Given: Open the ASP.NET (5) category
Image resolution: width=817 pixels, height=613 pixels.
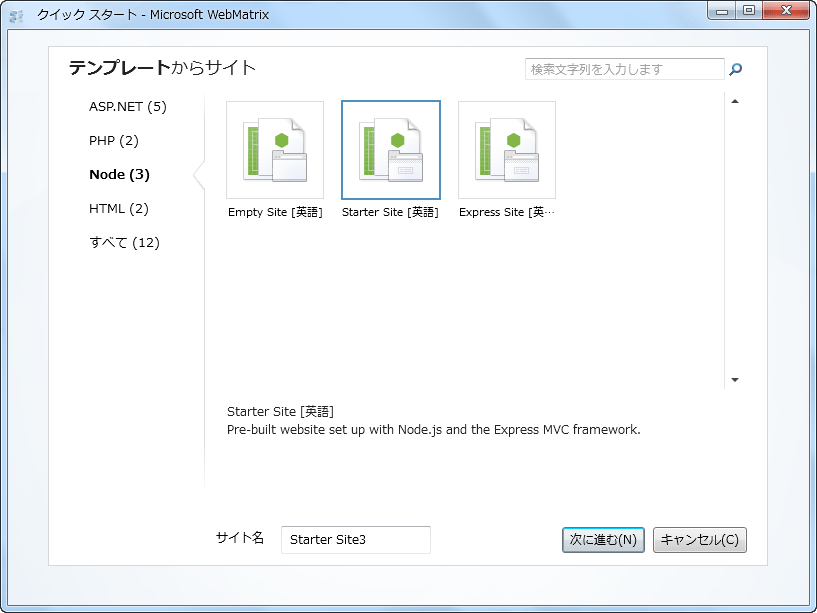Looking at the screenshot, I should [x=128, y=107].
